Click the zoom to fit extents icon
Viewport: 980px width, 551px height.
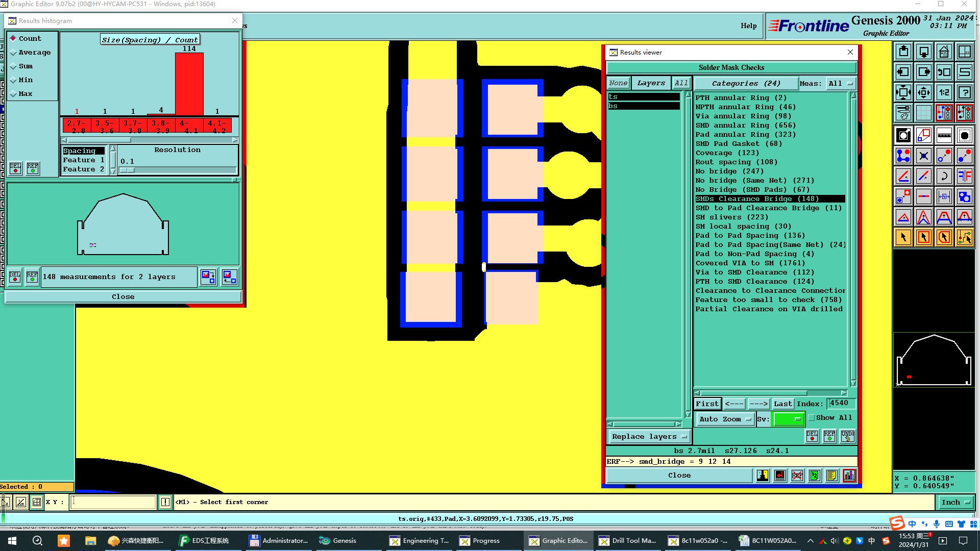coord(903,92)
